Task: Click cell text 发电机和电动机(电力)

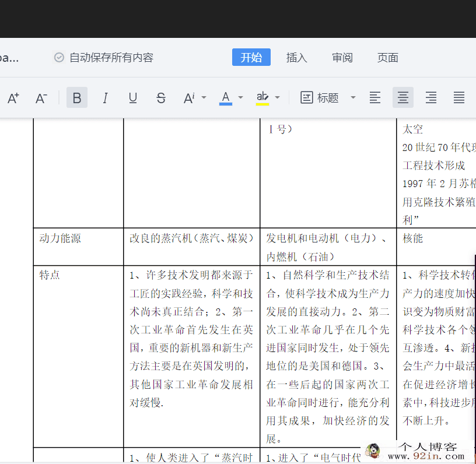Action: (321, 238)
